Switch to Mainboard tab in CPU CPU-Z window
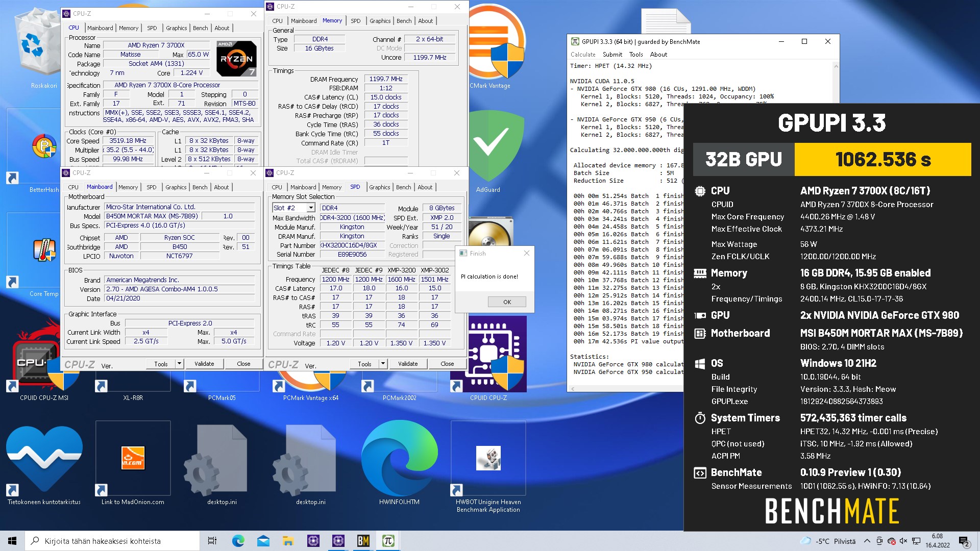 pos(100,28)
